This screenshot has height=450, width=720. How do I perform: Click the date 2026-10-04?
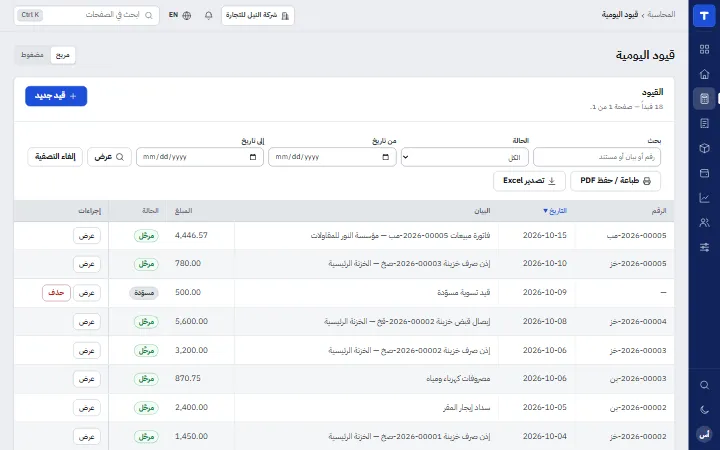coord(545,436)
